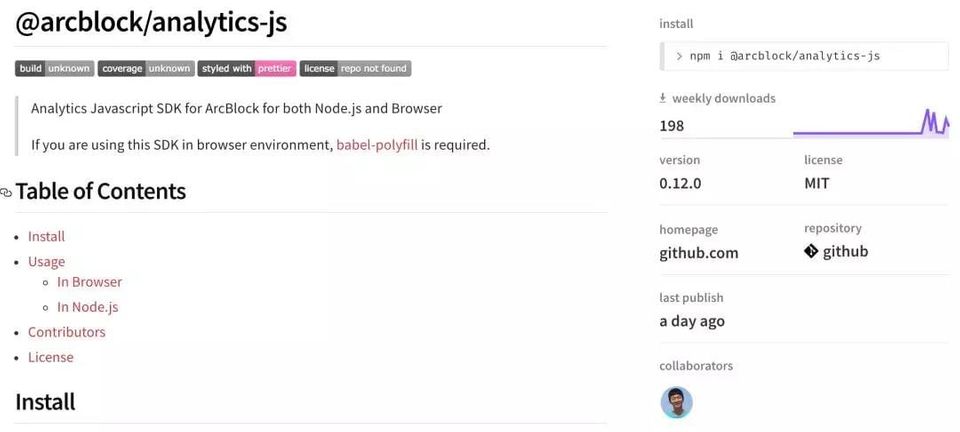Open the babel-polyfill link
This screenshot has height=432, width=960.
tap(376, 145)
